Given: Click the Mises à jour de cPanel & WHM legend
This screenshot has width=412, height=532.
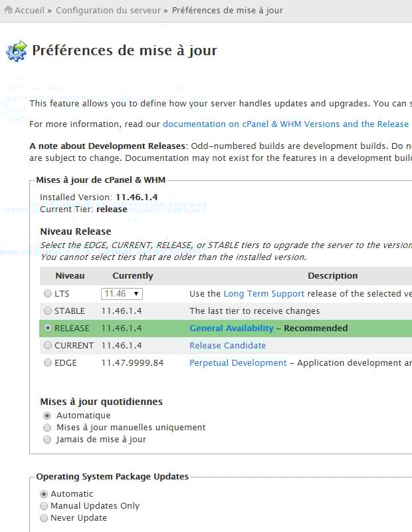Looking at the screenshot, I should (x=101, y=180).
